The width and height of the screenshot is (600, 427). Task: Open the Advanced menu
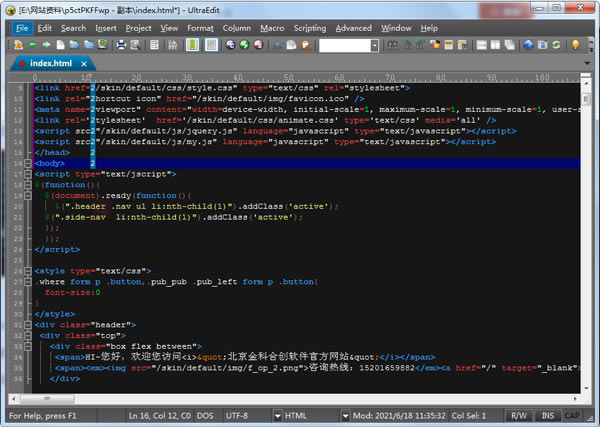coord(354,28)
